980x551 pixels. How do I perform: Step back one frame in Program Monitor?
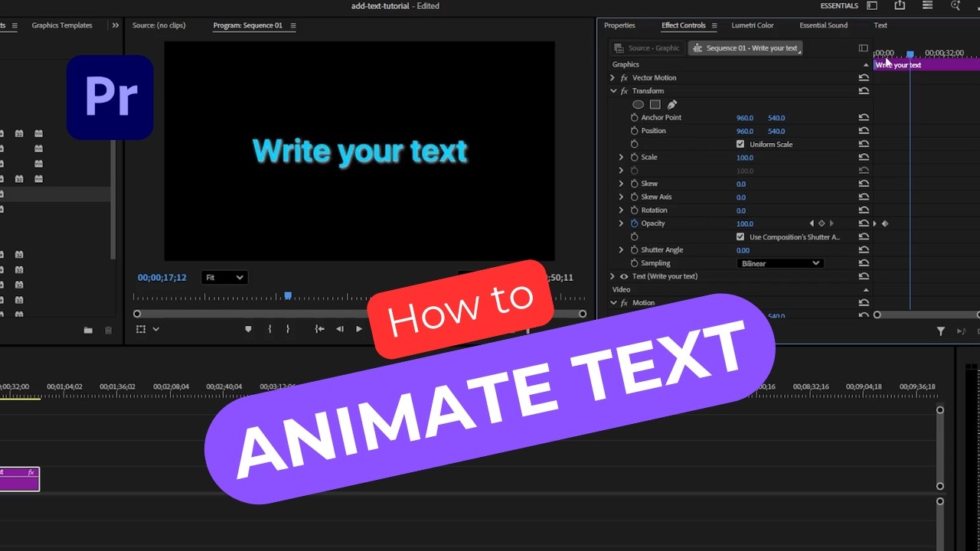(340, 329)
